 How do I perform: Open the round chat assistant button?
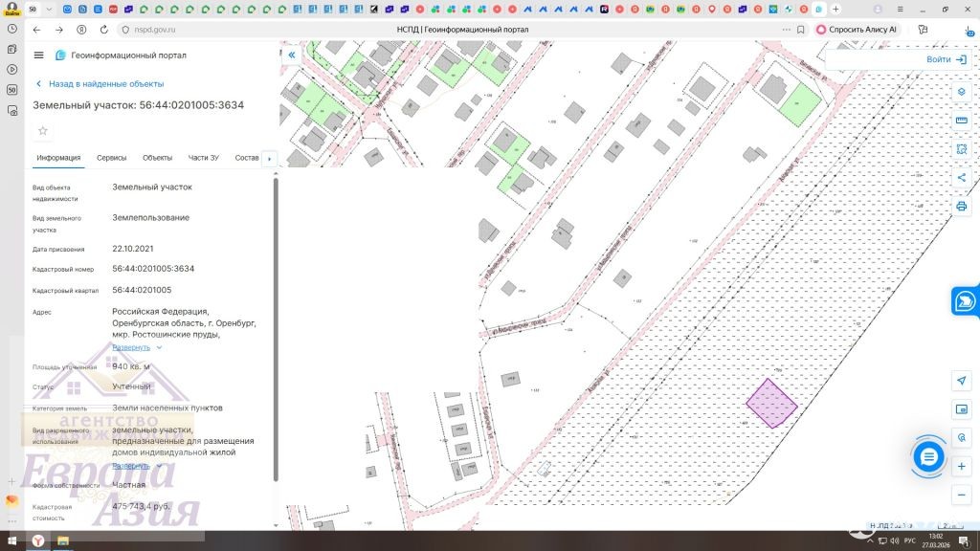(927, 457)
